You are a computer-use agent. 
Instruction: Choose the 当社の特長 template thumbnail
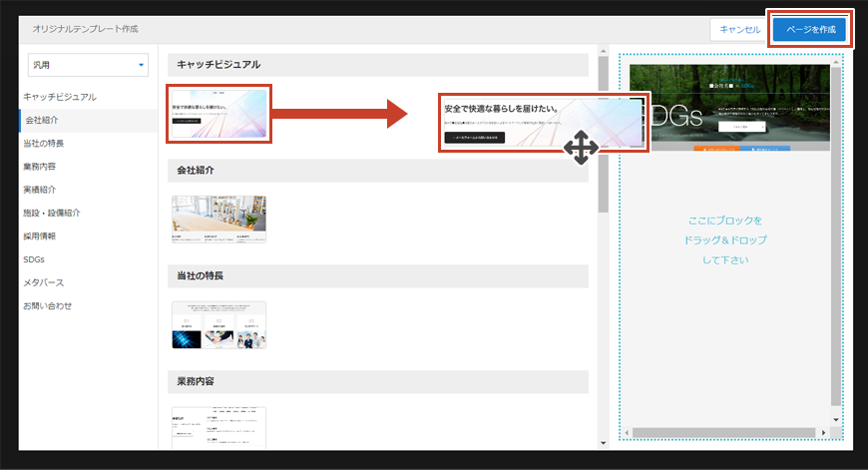click(x=218, y=324)
